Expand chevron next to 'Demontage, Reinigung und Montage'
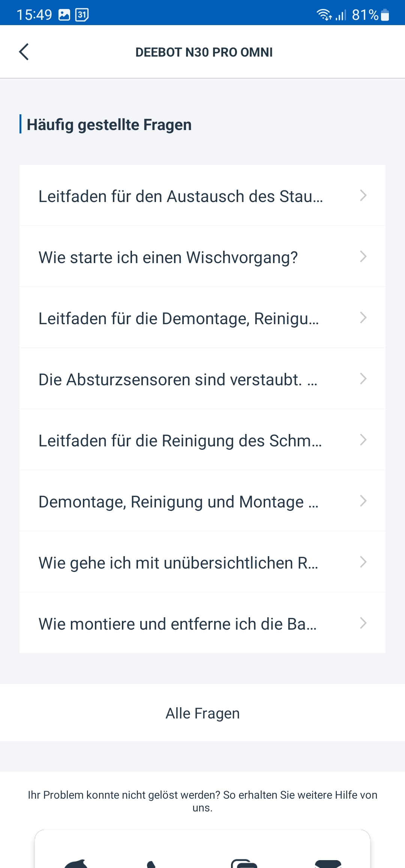This screenshot has height=868, width=405. [x=363, y=501]
